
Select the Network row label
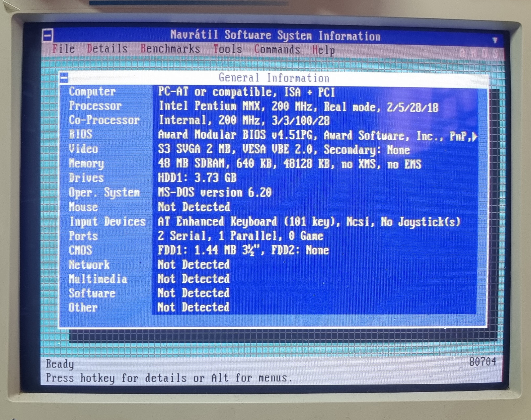coord(89,265)
